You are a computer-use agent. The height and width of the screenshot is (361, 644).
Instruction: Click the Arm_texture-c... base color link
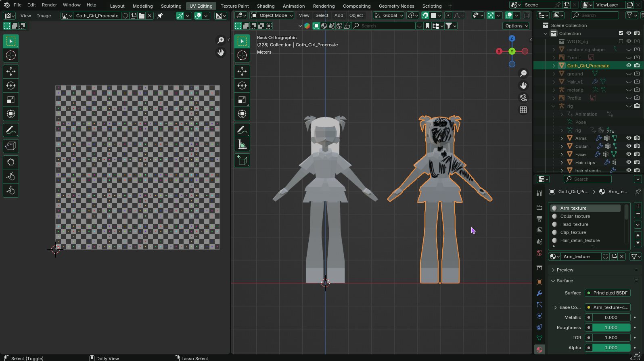(x=607, y=307)
